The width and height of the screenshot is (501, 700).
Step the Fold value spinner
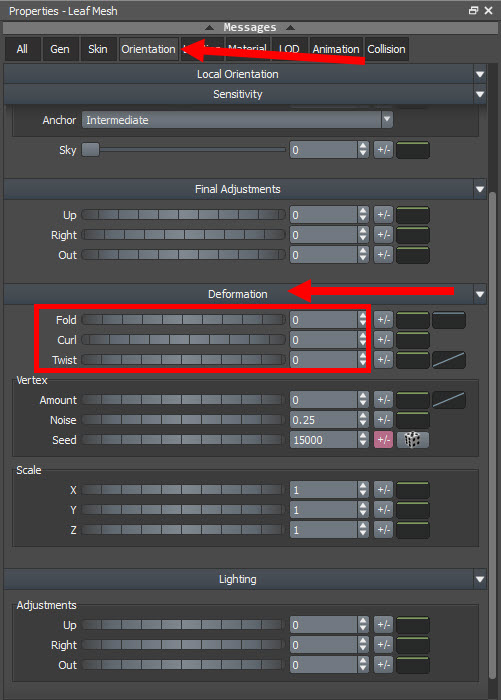tap(363, 320)
